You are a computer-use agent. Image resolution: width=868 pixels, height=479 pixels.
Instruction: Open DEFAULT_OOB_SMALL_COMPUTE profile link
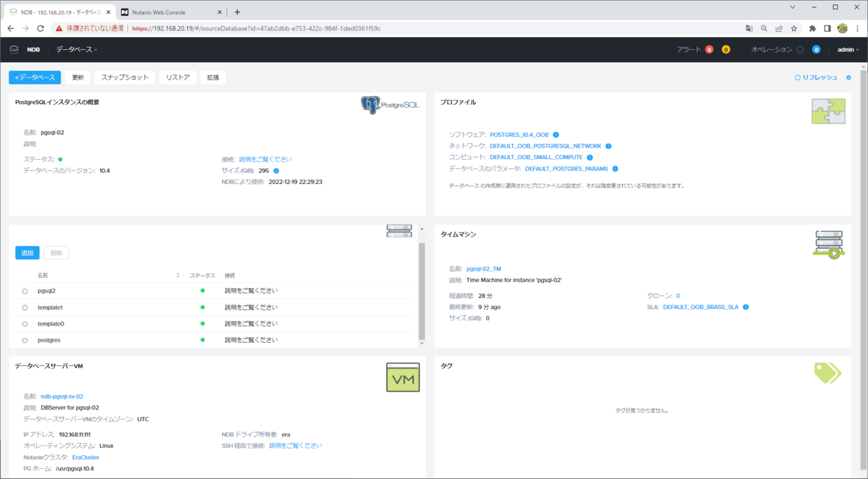click(536, 157)
